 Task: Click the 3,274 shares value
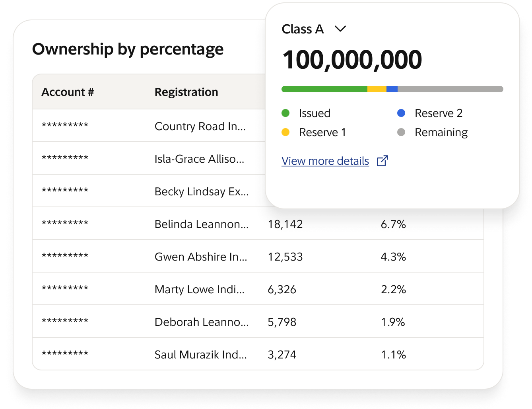pos(282,355)
